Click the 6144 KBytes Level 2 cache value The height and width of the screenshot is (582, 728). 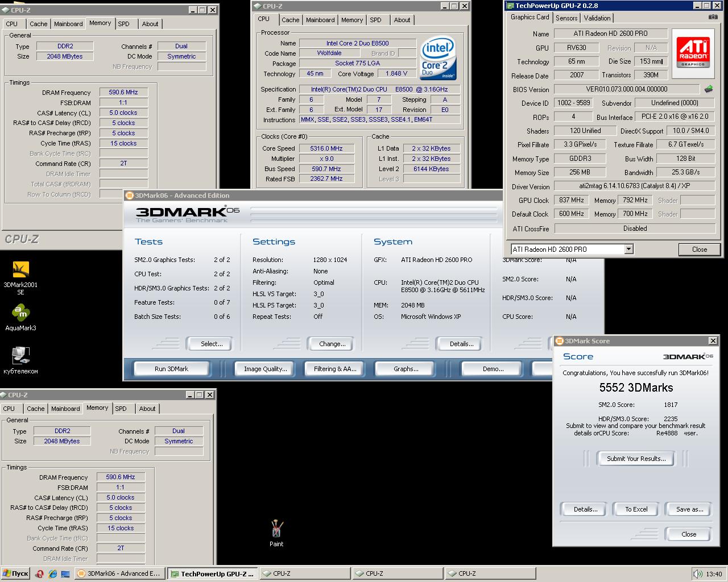[x=431, y=169]
